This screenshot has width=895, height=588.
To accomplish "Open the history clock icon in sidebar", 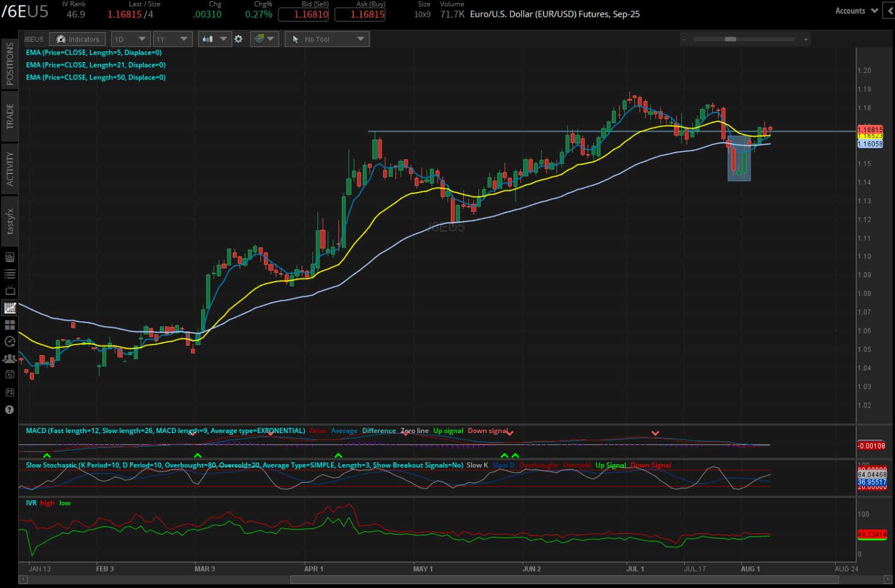I will point(9,342).
